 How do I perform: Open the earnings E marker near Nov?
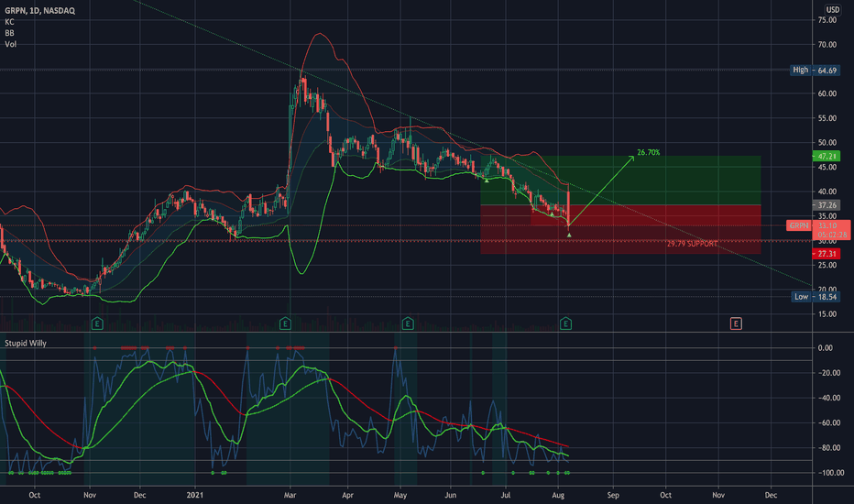(x=97, y=324)
